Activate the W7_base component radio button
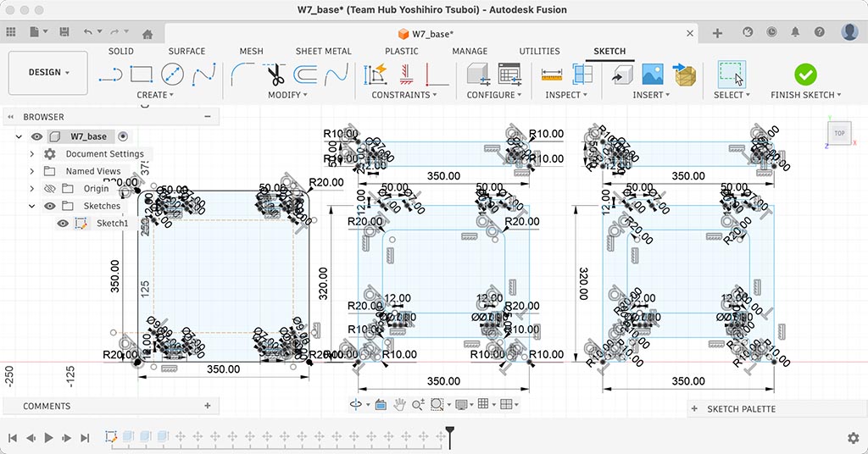This screenshot has width=868, height=454. pyautogui.click(x=123, y=136)
